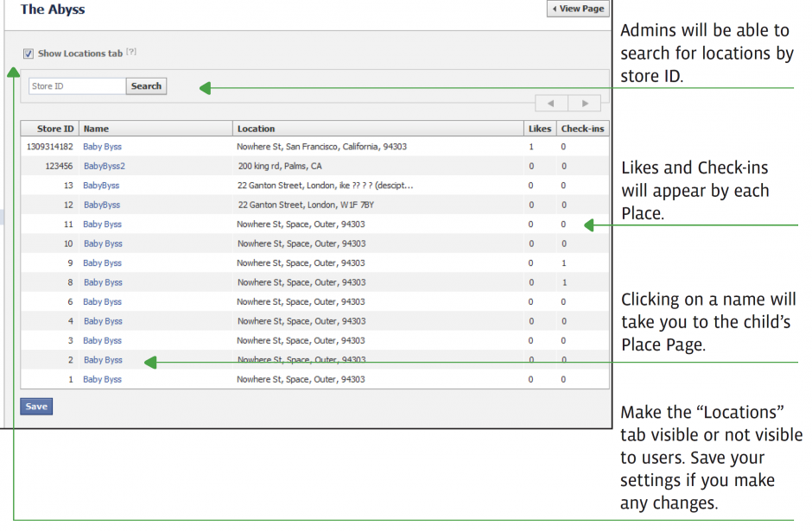Open Baby Byss link for store ID 1
The height and width of the screenshot is (531, 812).
tap(102, 379)
